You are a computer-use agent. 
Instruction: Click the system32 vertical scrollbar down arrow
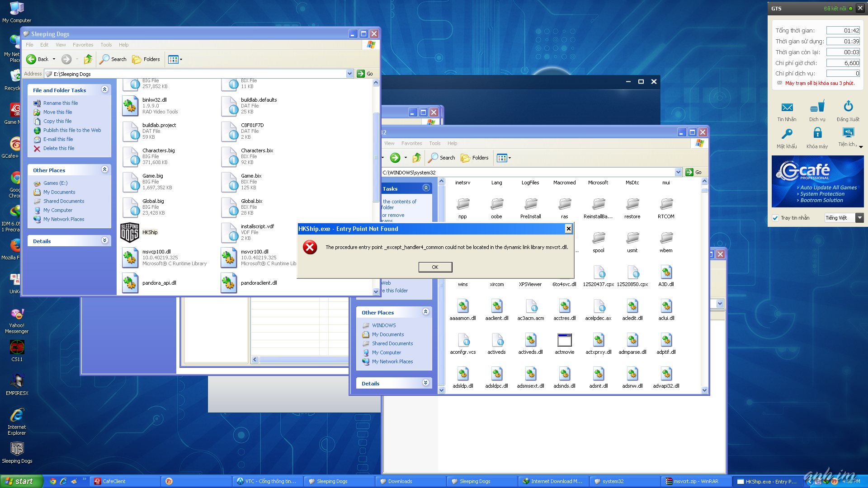[704, 390]
